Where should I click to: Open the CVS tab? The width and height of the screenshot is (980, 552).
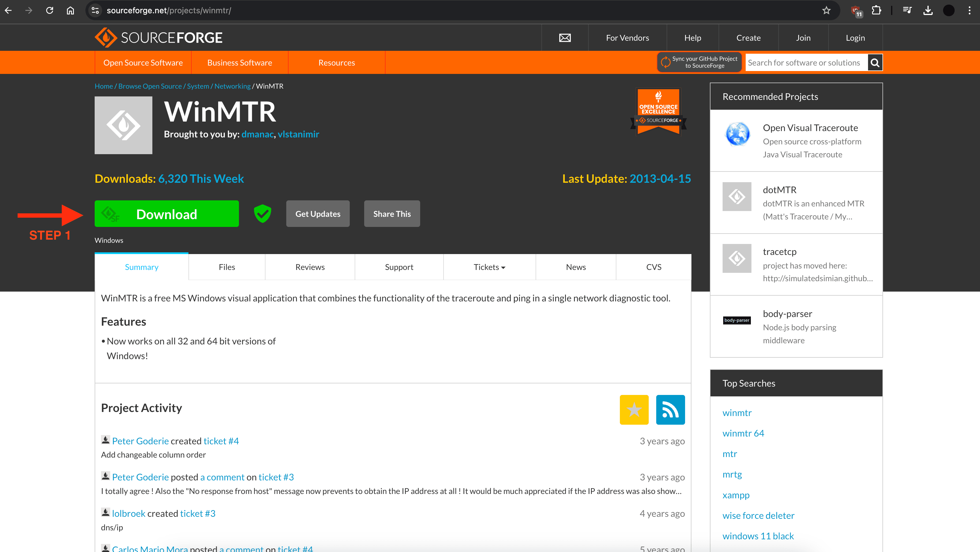tap(654, 267)
